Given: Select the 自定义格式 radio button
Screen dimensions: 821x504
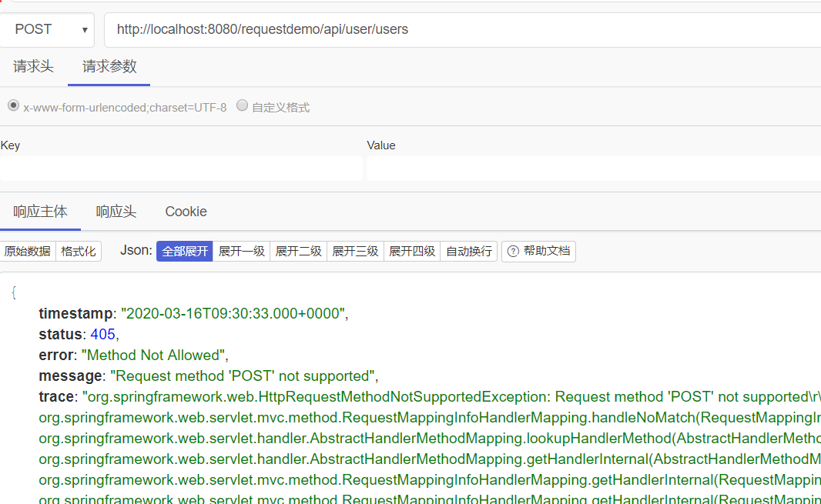Looking at the screenshot, I should pyautogui.click(x=242, y=105).
